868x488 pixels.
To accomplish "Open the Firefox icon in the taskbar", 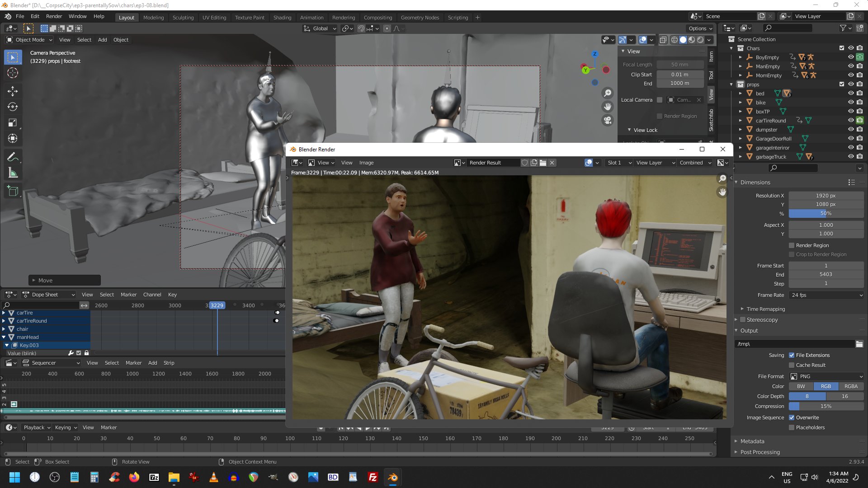I will [x=134, y=477].
